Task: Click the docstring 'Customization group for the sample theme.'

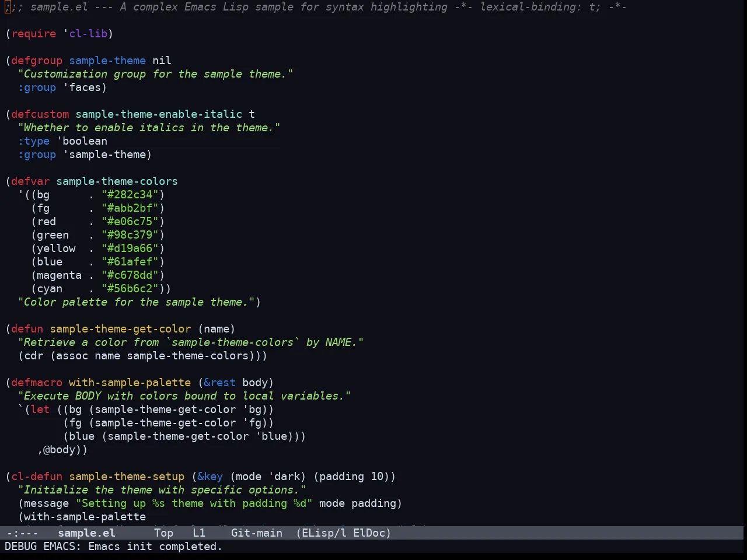Action: coord(155,74)
